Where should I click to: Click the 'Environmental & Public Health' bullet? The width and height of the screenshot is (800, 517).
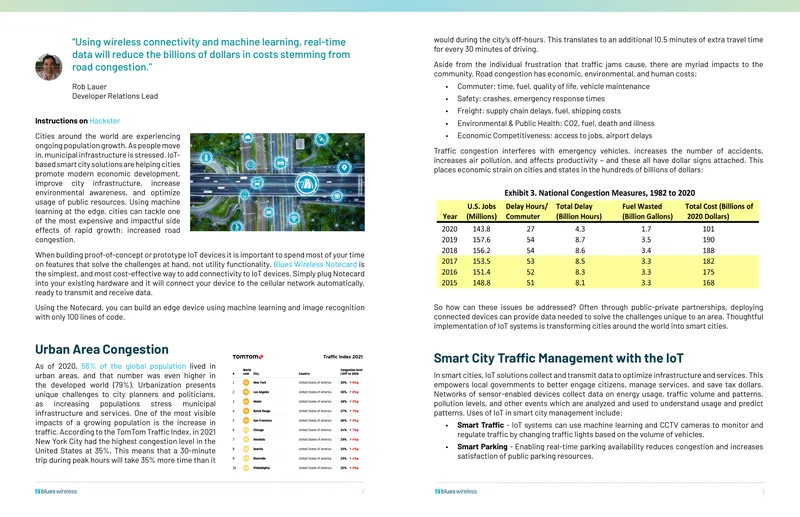coord(556,124)
